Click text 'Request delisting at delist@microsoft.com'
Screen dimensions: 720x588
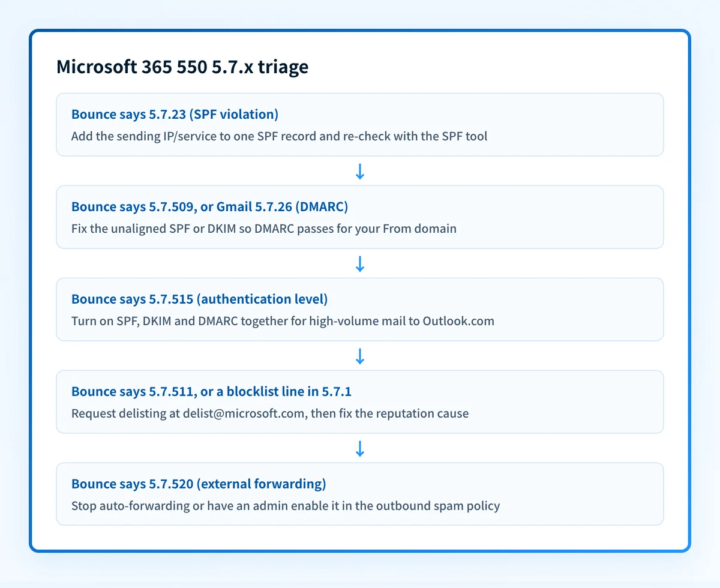[x=189, y=413]
